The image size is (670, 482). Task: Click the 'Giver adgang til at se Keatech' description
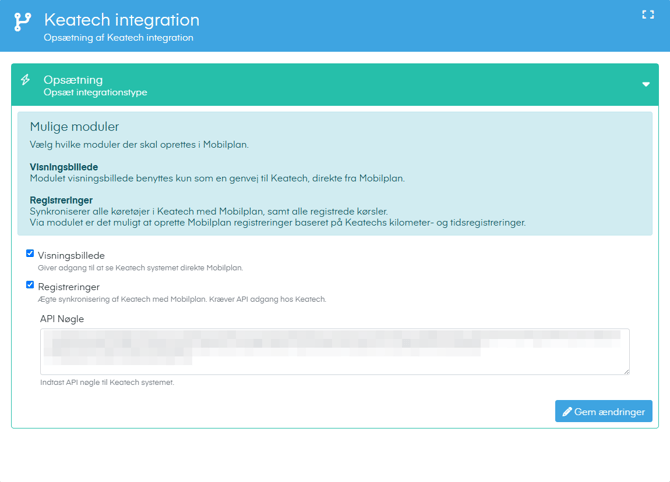pyautogui.click(x=140, y=268)
